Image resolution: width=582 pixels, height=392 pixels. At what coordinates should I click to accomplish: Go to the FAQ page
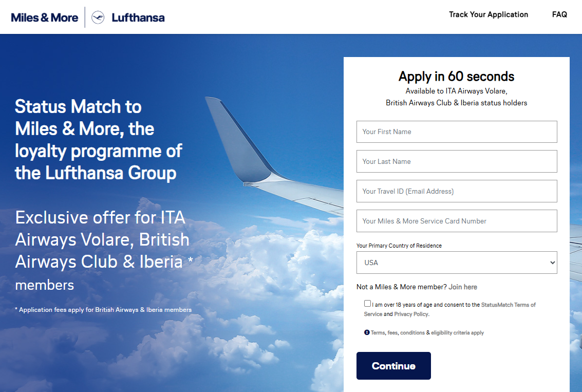tap(559, 14)
